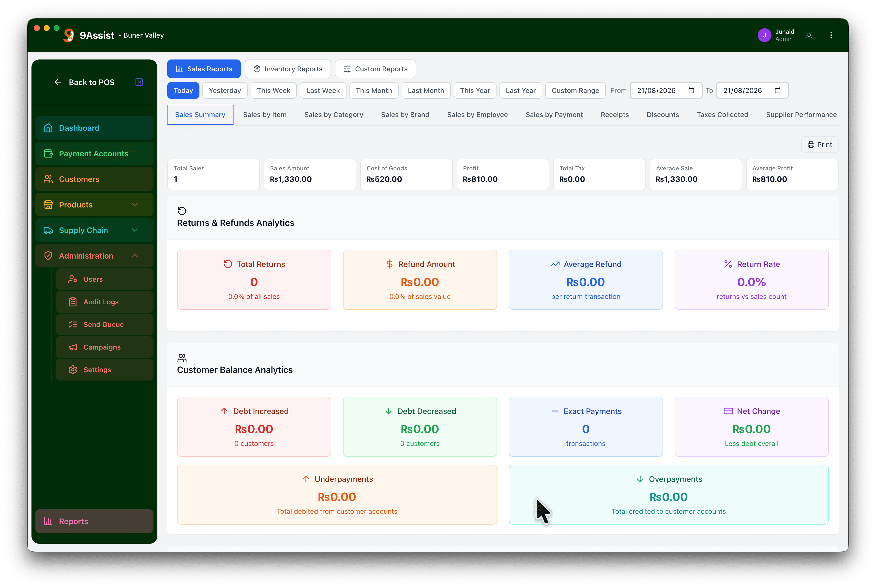The height and width of the screenshot is (588, 876).
Task: Click the Inventory Reports box icon
Action: pyautogui.click(x=257, y=69)
